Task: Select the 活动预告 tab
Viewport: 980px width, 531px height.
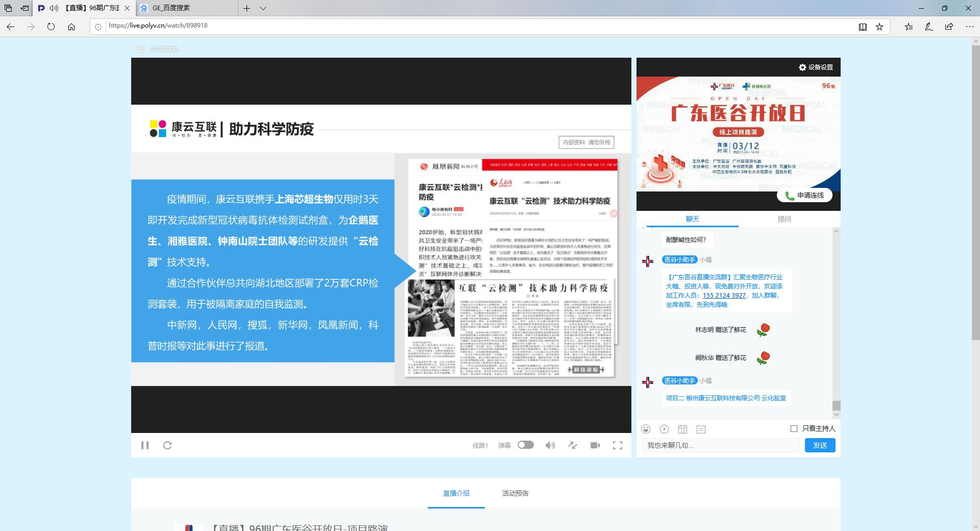Action: tap(515, 493)
